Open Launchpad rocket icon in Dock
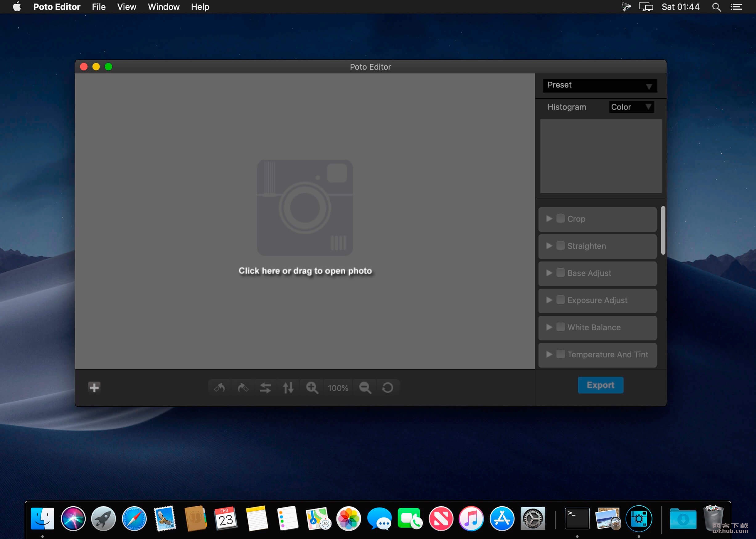Screen dimensions: 756x539 104,519
